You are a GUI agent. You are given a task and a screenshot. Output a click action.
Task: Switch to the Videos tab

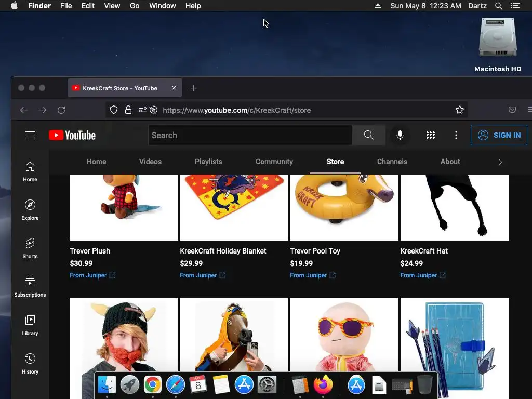(x=150, y=162)
